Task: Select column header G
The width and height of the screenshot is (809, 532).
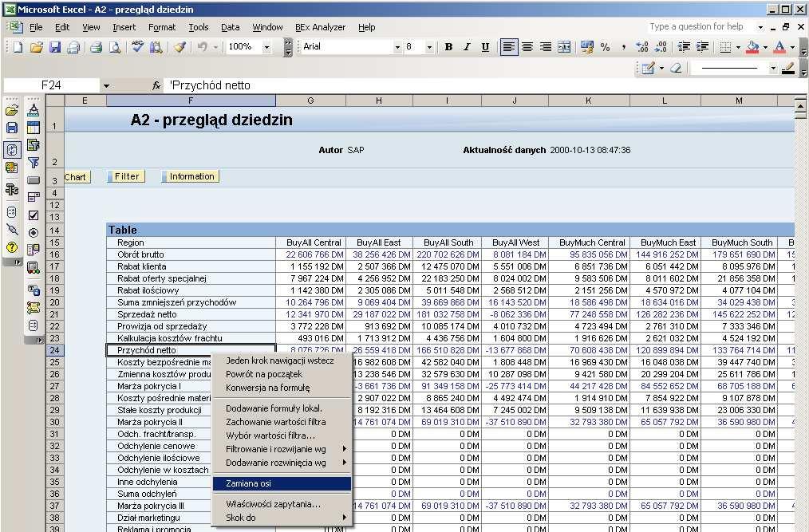Action: click(310, 100)
